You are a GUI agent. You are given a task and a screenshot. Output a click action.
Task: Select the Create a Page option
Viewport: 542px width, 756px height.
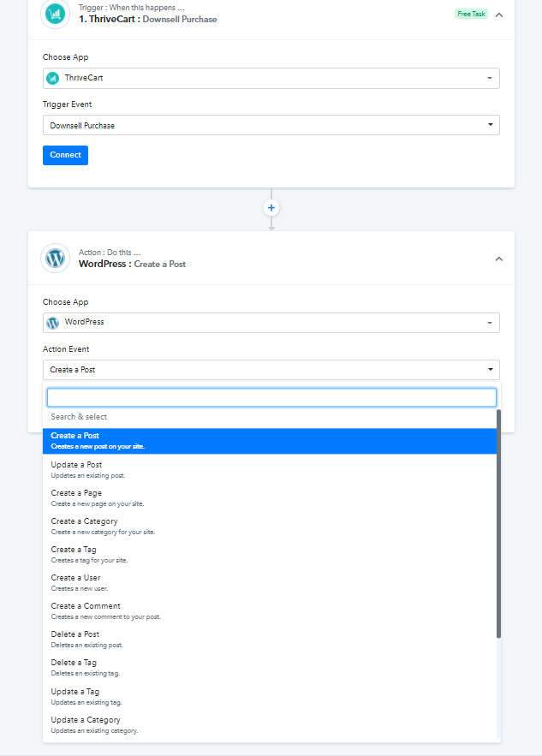[x=270, y=498]
